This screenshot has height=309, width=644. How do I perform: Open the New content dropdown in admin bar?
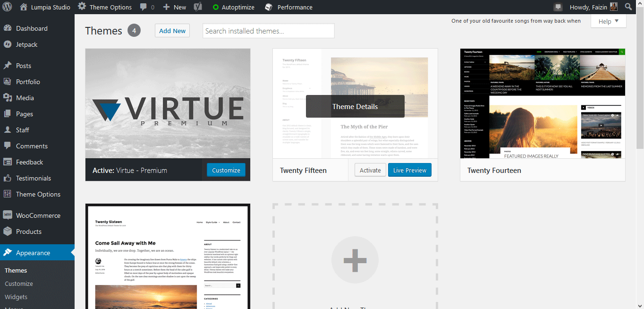(x=175, y=7)
